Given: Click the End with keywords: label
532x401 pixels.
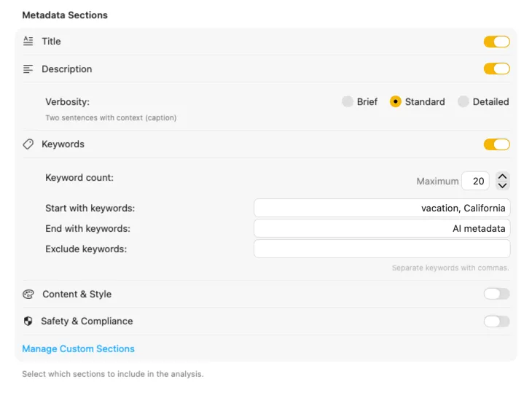Looking at the screenshot, I should [x=88, y=228].
